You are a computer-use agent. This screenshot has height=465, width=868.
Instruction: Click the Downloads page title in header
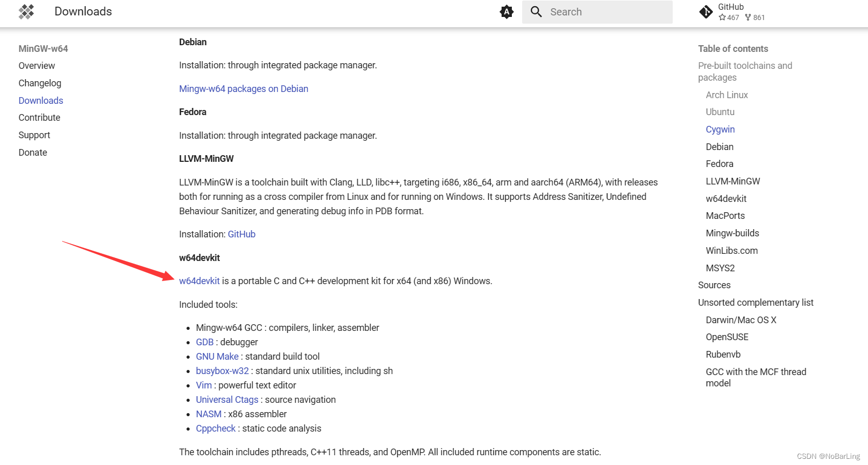[83, 11]
